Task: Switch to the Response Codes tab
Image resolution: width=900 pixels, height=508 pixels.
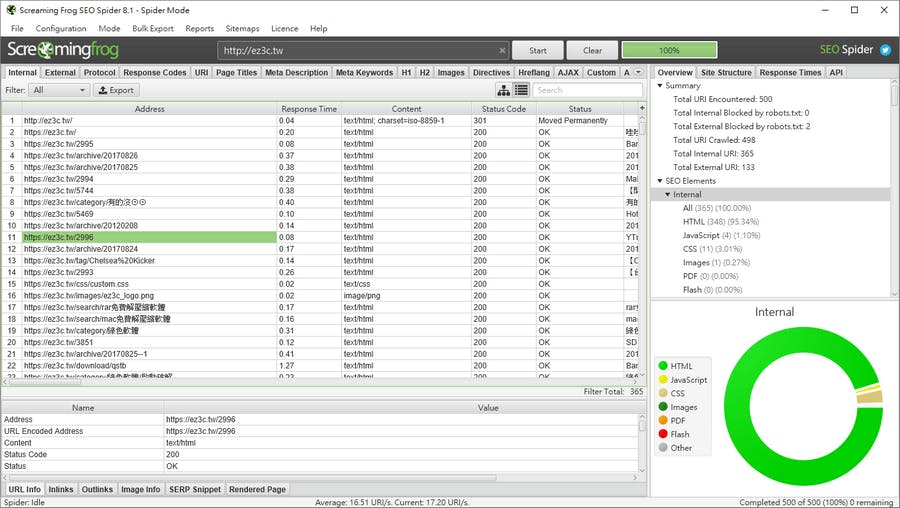Action: point(155,72)
